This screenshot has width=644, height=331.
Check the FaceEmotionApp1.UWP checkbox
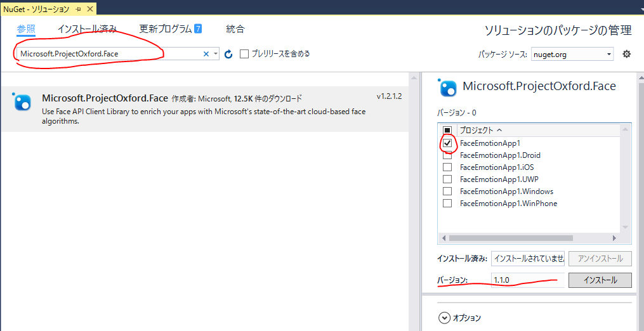point(447,179)
